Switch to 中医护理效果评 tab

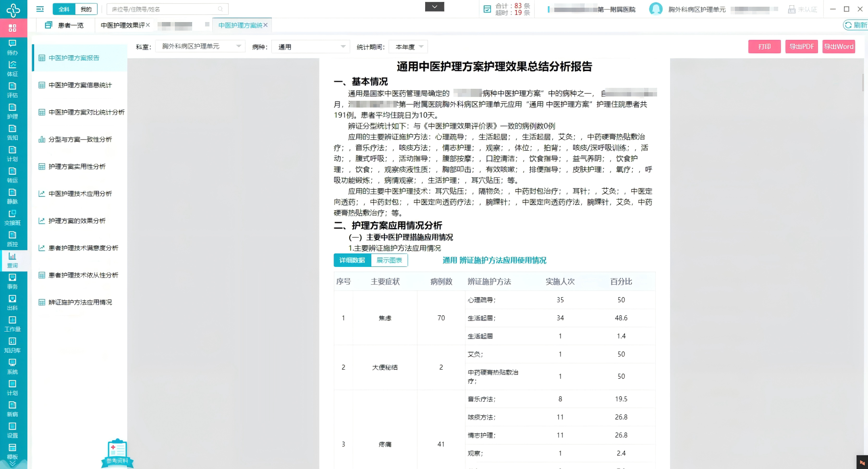pyautogui.click(x=122, y=25)
